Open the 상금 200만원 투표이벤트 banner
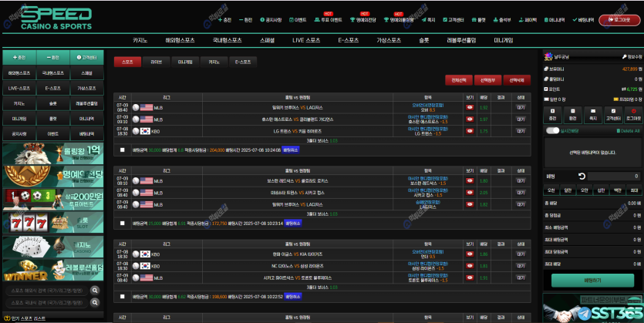Screen dimensions: 644x323 coord(53,200)
